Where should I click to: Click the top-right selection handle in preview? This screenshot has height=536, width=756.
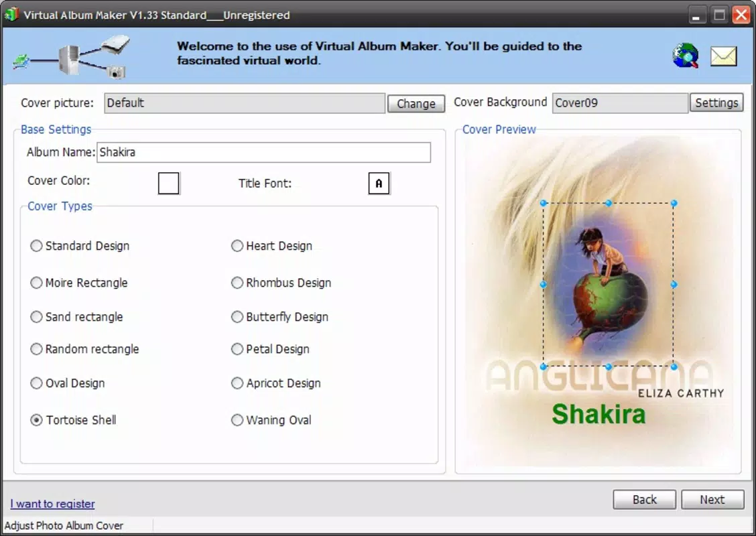click(674, 204)
